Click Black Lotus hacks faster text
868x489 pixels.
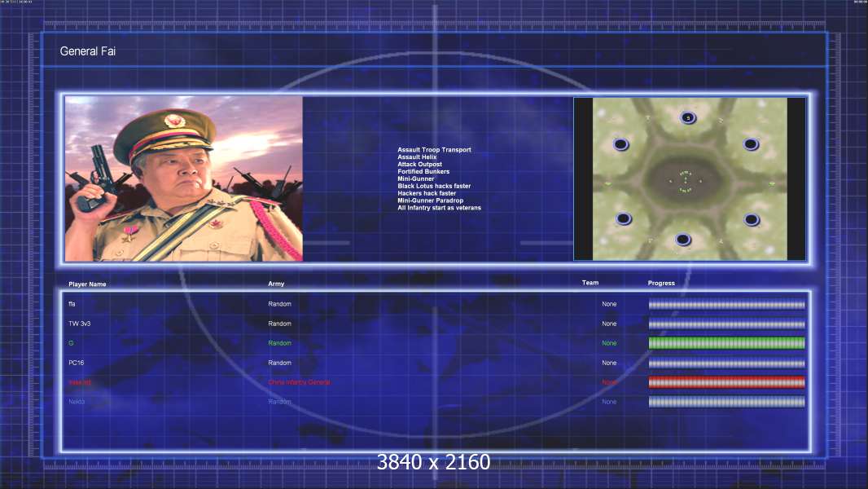coord(434,186)
